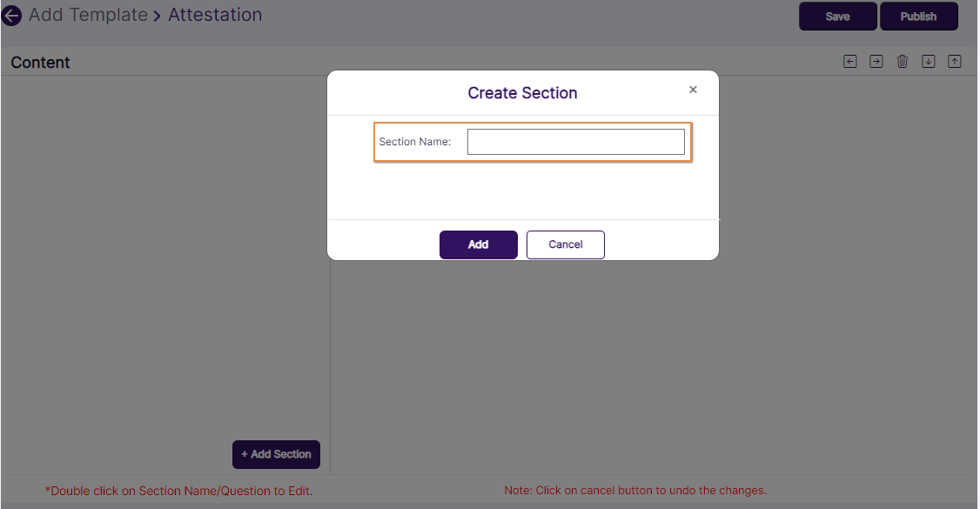Dismiss the Create Section dialog with the X

(x=693, y=90)
